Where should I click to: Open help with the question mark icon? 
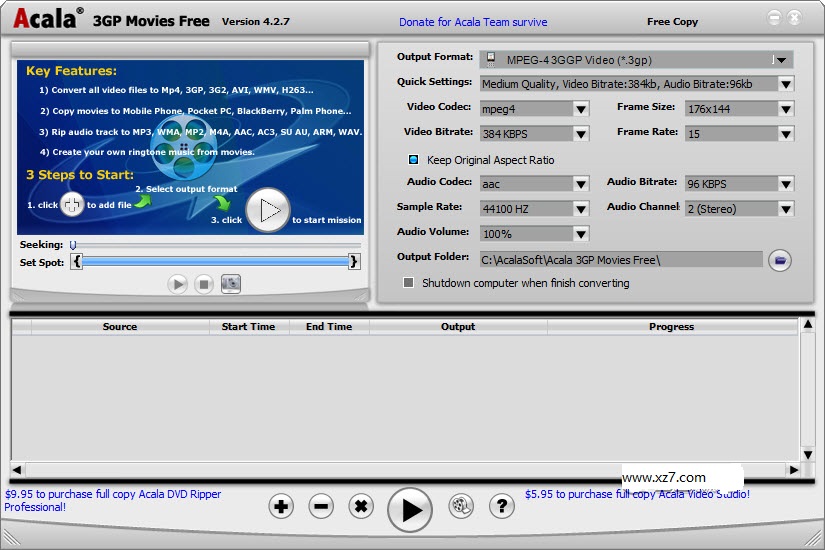point(501,507)
